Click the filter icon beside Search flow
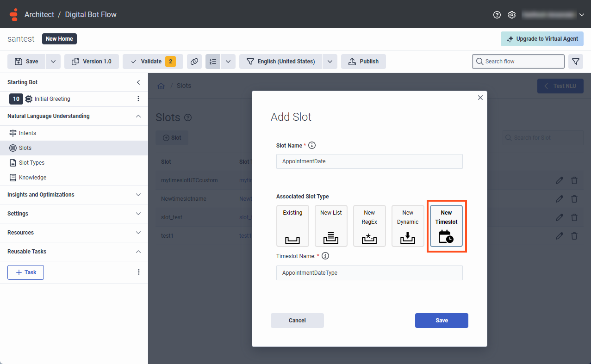The image size is (591, 364). (x=576, y=62)
